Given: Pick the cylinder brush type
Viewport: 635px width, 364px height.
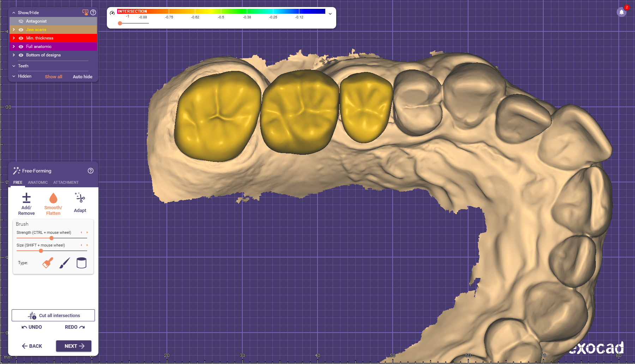Looking at the screenshot, I should [81, 263].
